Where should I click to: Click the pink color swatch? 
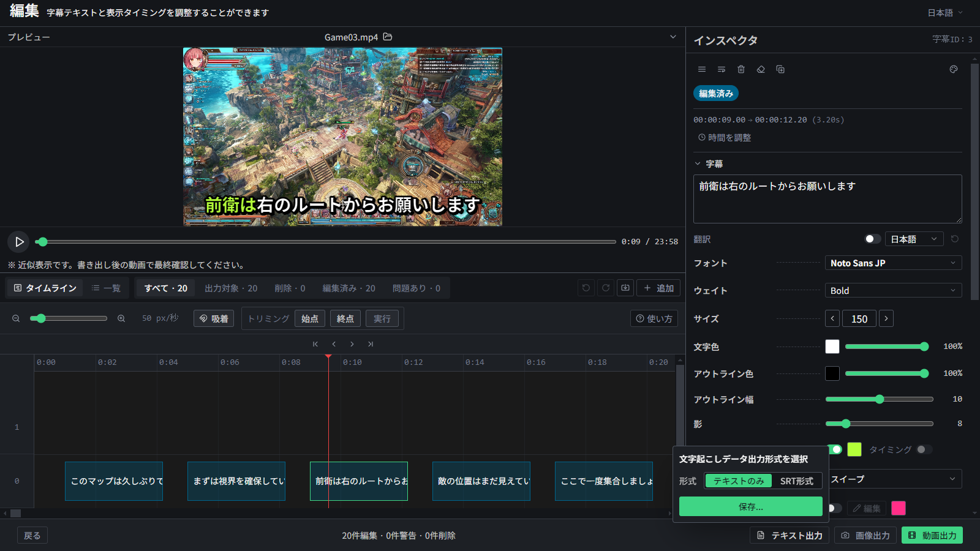pyautogui.click(x=899, y=508)
